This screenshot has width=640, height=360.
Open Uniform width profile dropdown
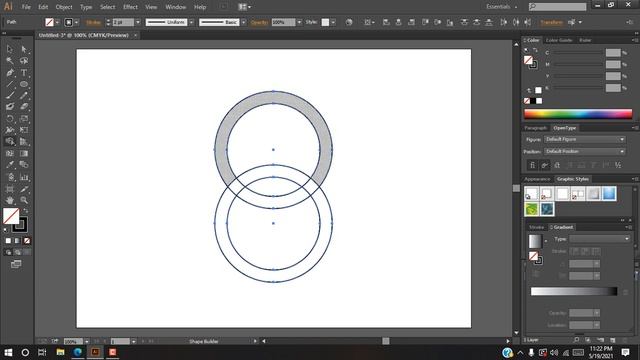coord(191,22)
